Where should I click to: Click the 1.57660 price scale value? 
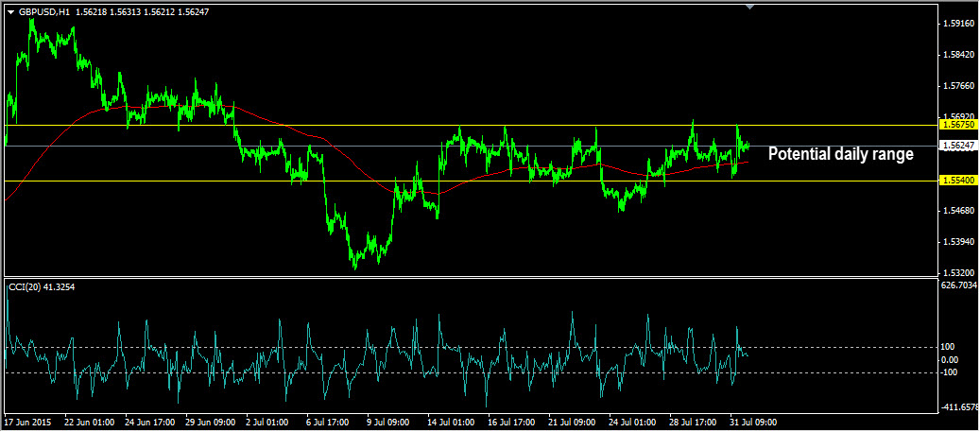point(960,86)
